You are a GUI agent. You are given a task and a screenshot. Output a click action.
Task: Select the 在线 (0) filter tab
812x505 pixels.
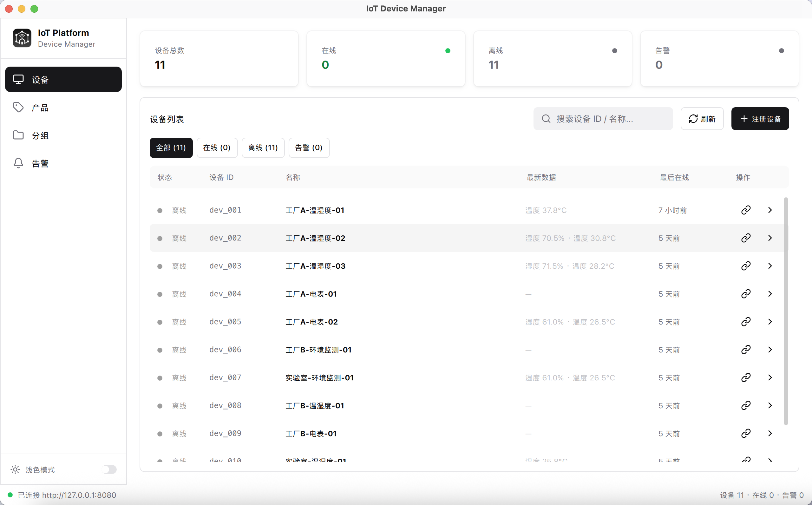point(217,148)
